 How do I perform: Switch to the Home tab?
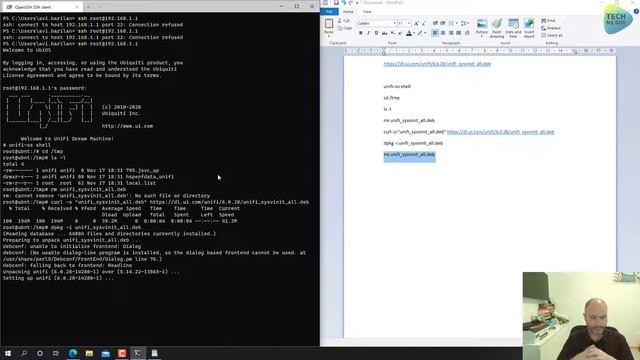(x=348, y=11)
